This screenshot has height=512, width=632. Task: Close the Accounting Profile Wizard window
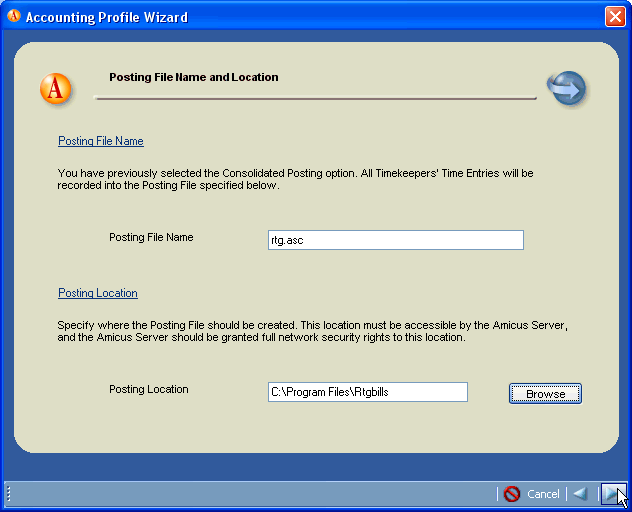615,17
